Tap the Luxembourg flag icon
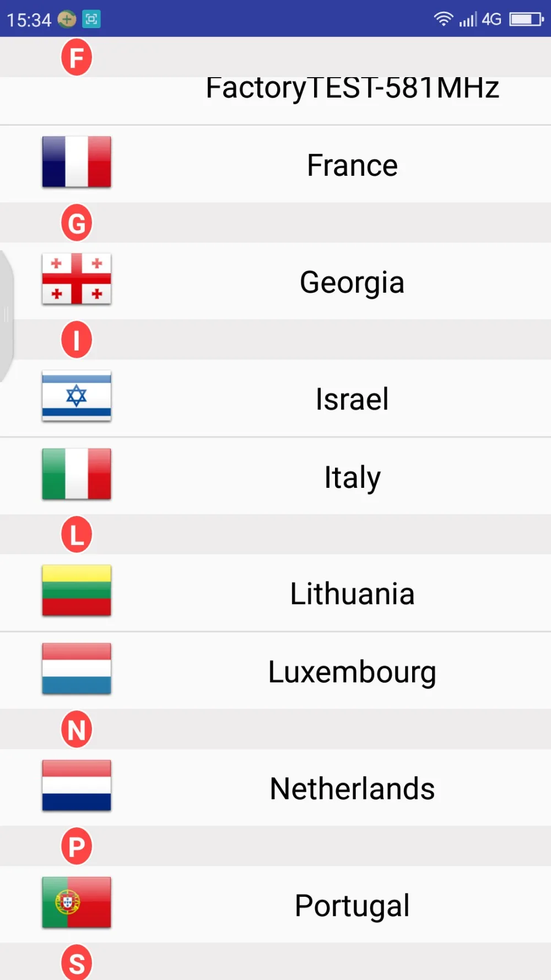The height and width of the screenshot is (980, 551). click(x=77, y=669)
